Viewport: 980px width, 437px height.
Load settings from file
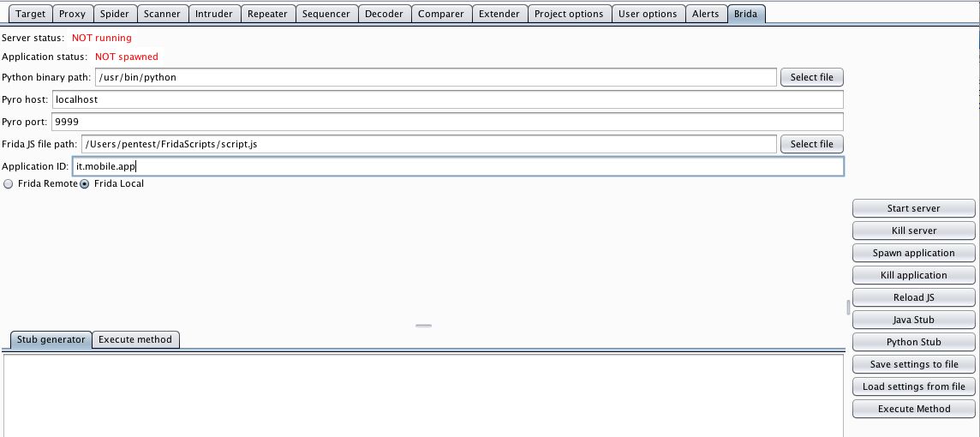913,386
